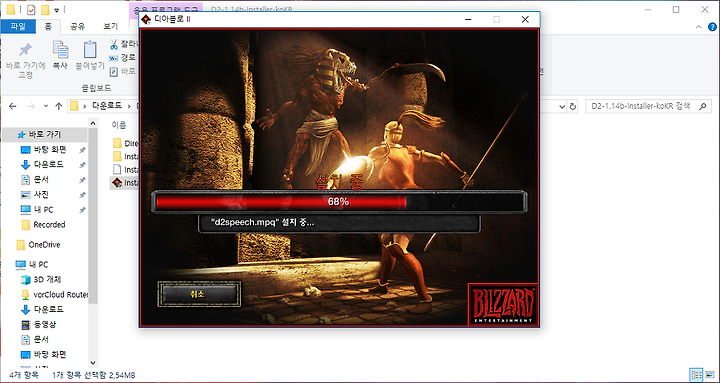Open 문서 under 내 PC tree
The width and height of the screenshot is (720, 383).
(41, 339)
